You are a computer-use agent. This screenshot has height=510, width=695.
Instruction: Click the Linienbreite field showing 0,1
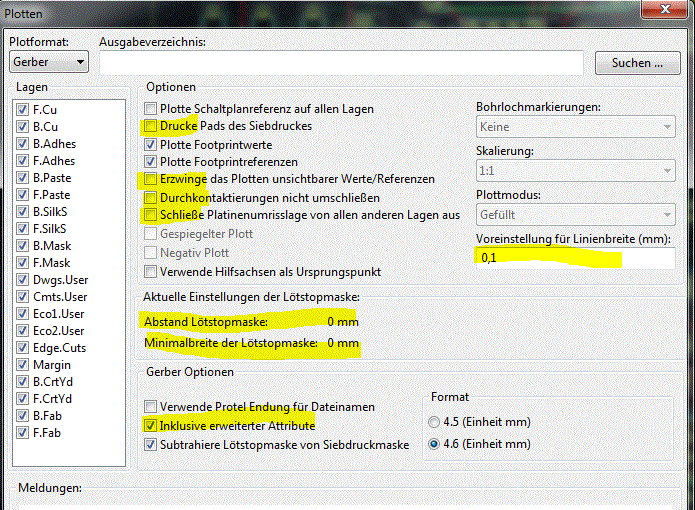tap(575, 258)
